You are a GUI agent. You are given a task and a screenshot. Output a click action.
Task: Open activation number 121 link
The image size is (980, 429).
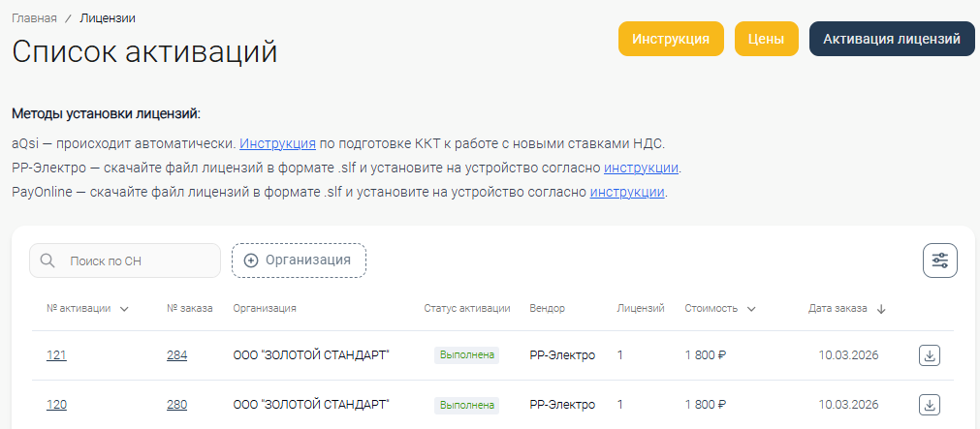click(x=56, y=355)
